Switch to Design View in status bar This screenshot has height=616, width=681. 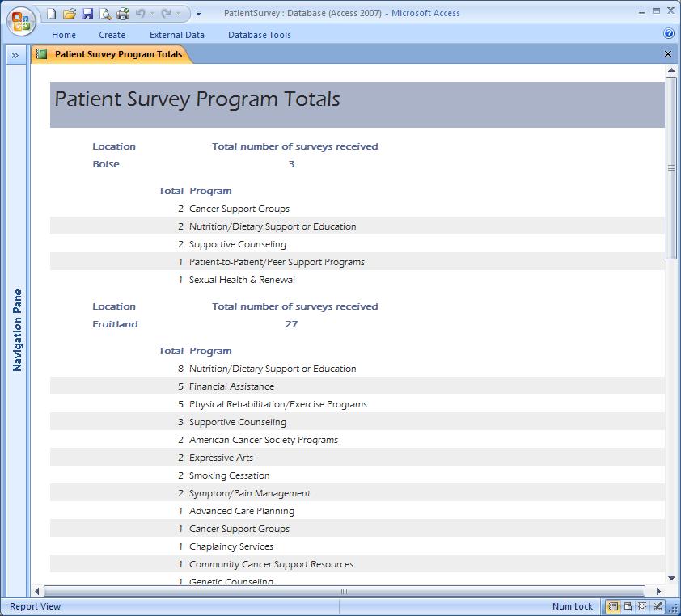pyautogui.click(x=658, y=606)
